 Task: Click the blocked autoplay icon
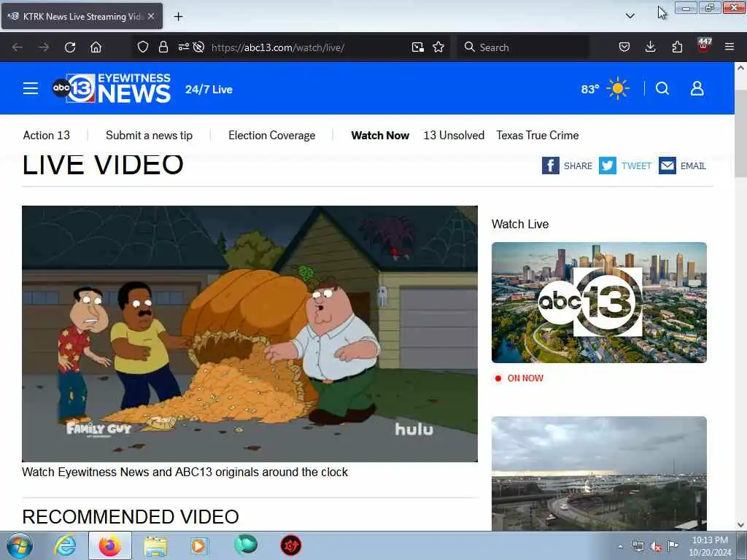[x=199, y=47]
